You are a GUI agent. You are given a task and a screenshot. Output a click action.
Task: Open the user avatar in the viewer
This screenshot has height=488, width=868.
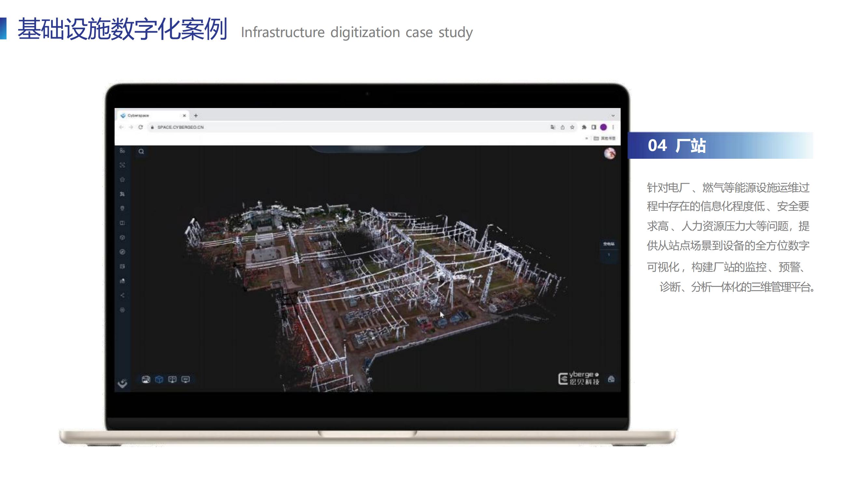pyautogui.click(x=610, y=154)
